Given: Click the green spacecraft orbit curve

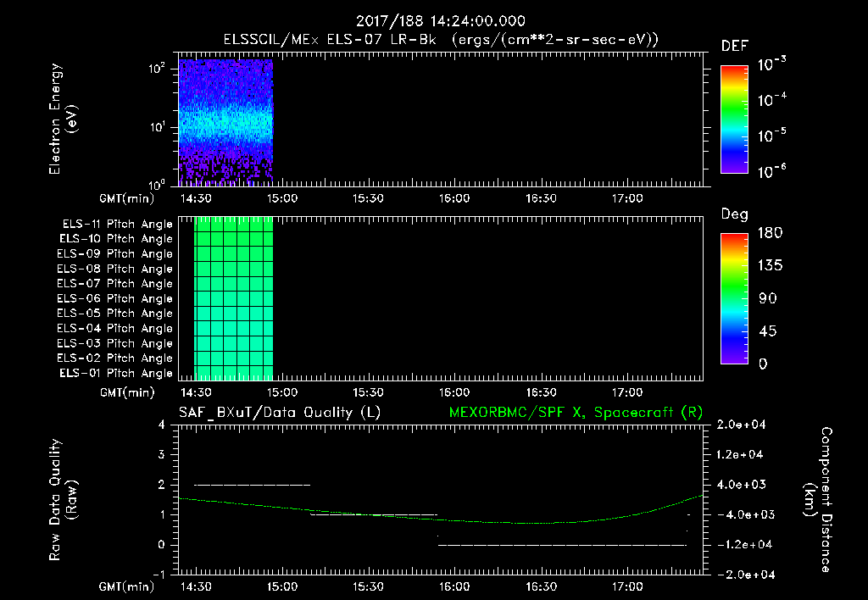Looking at the screenshot, I should [x=441, y=519].
